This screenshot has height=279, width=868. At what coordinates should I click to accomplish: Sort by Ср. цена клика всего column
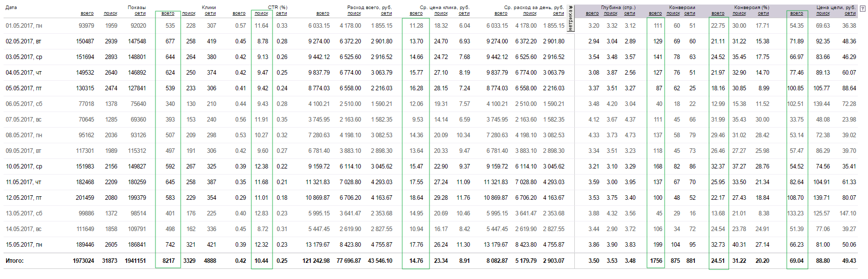click(416, 14)
